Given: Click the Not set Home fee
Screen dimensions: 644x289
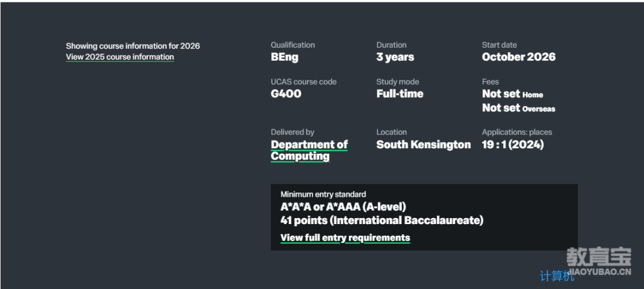Looking at the screenshot, I should click(512, 94).
